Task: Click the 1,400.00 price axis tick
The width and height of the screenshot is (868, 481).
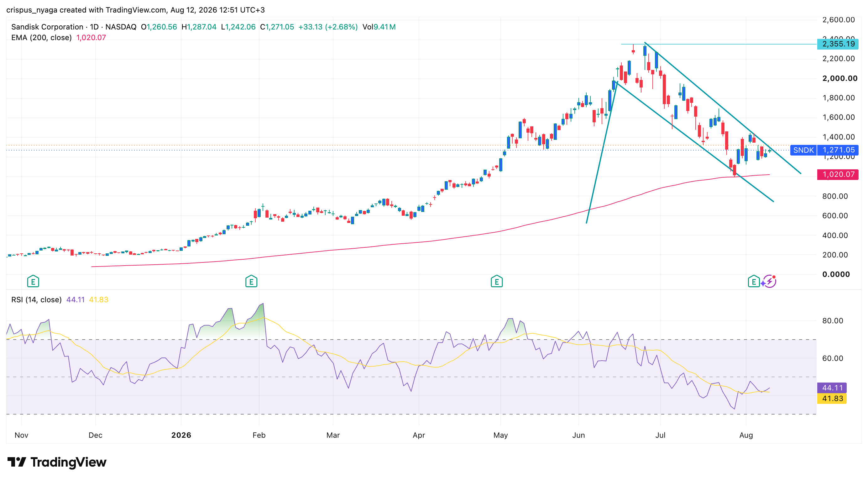Action: tap(838, 137)
